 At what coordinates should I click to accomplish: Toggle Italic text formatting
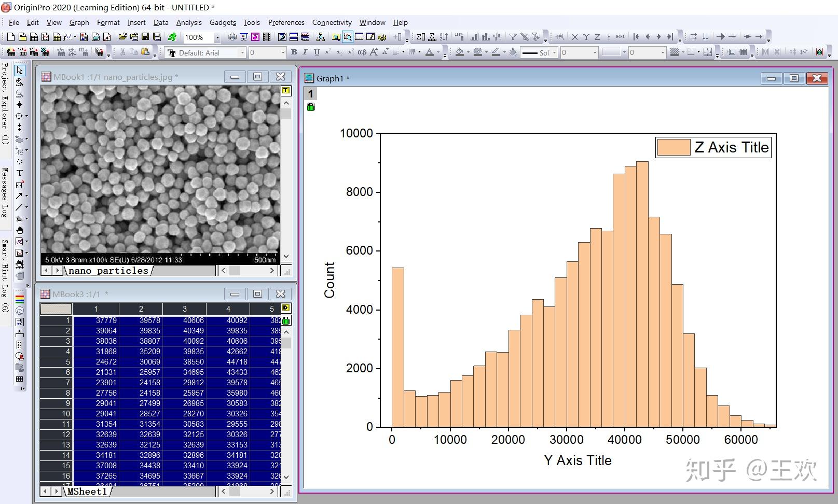tap(305, 52)
